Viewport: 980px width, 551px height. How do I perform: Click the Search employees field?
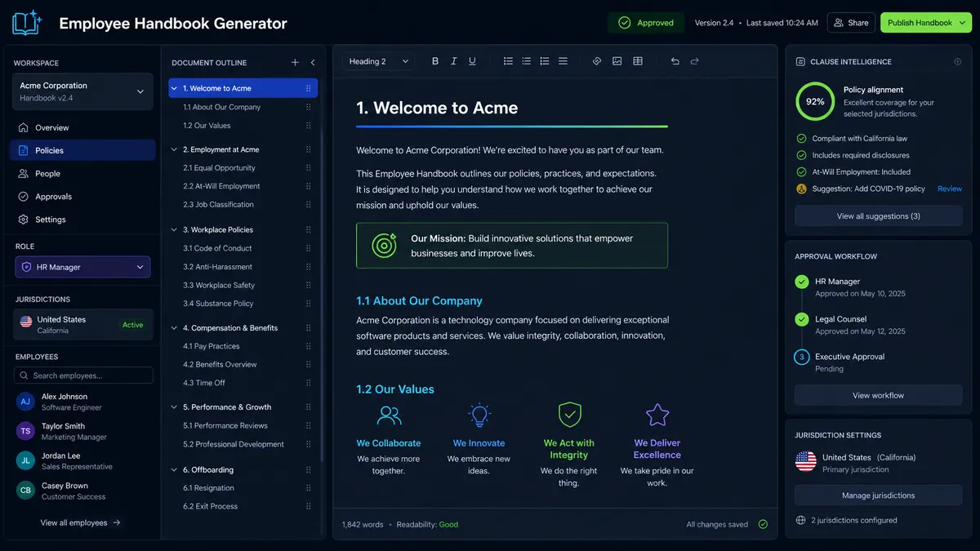point(83,375)
